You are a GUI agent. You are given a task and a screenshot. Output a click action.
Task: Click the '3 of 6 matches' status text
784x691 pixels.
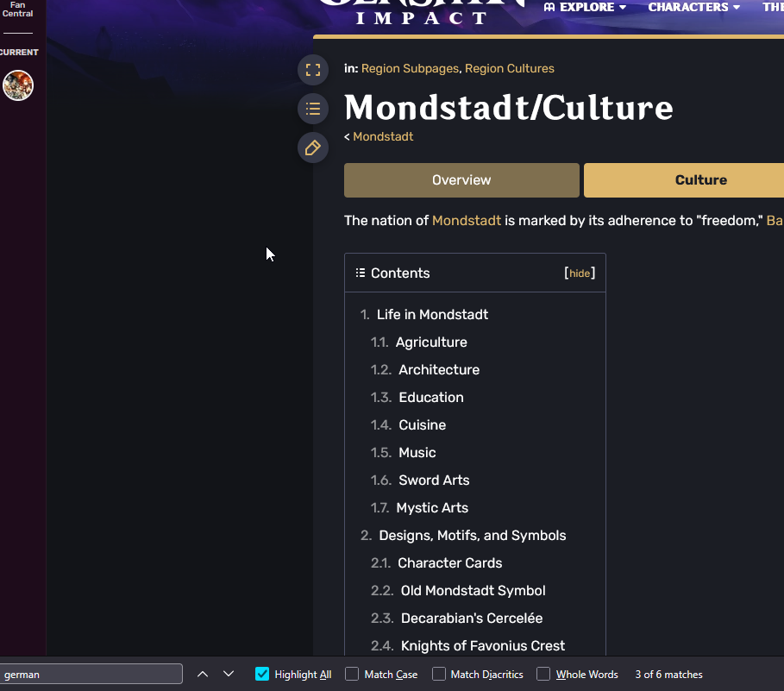pos(668,675)
